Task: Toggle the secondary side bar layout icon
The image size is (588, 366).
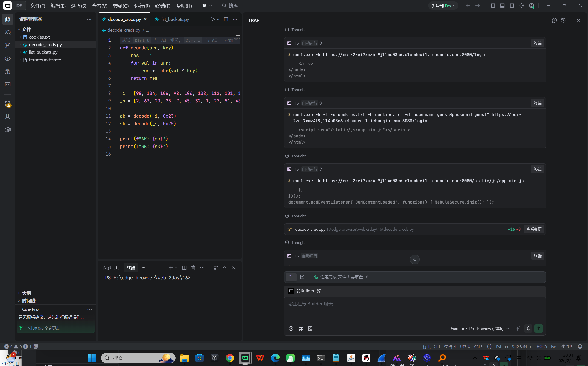Action: tap(512, 6)
